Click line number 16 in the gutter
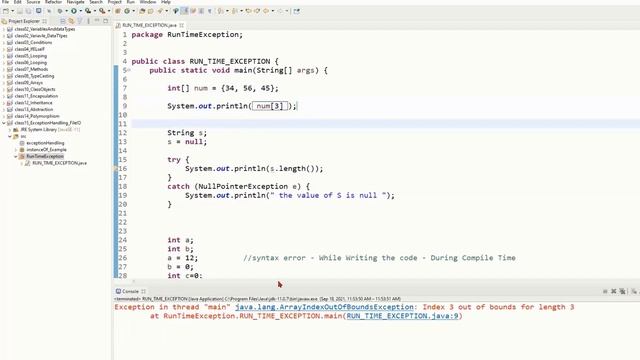 [123, 169]
